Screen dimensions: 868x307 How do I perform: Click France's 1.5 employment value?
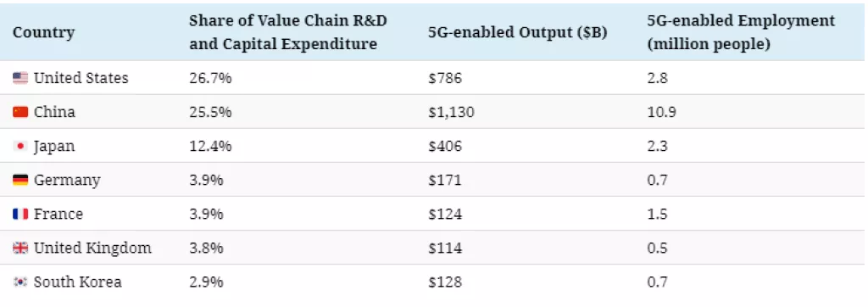point(658,214)
